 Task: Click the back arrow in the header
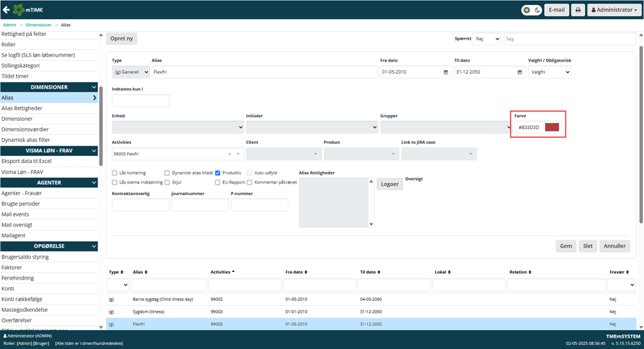7,10
